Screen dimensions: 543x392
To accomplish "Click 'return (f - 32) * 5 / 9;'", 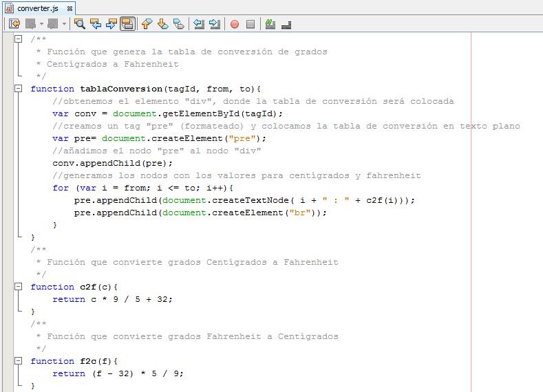I will point(118,373).
